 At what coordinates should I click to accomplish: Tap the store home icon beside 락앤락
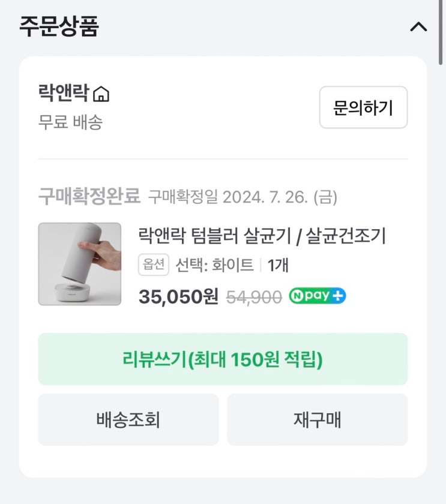click(x=101, y=94)
